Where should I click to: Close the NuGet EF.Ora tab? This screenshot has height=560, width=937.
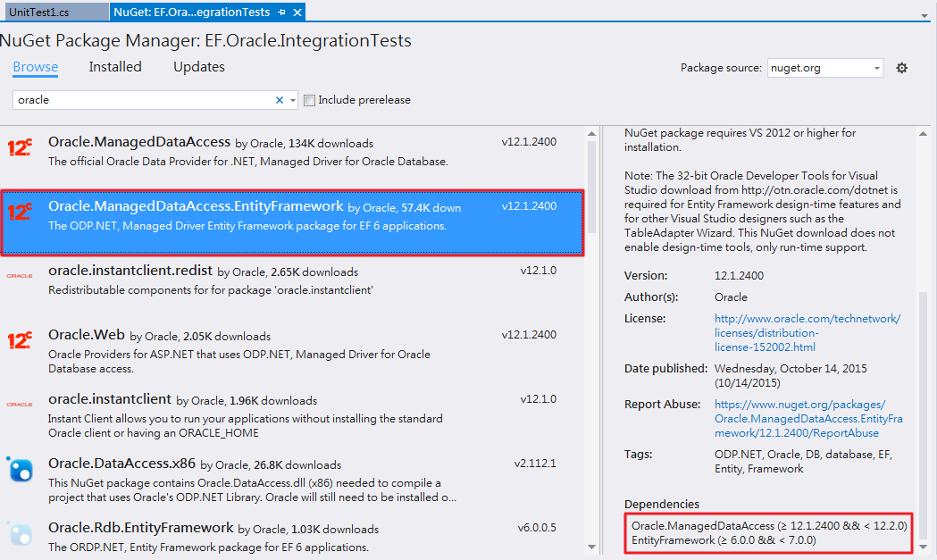tap(297, 12)
